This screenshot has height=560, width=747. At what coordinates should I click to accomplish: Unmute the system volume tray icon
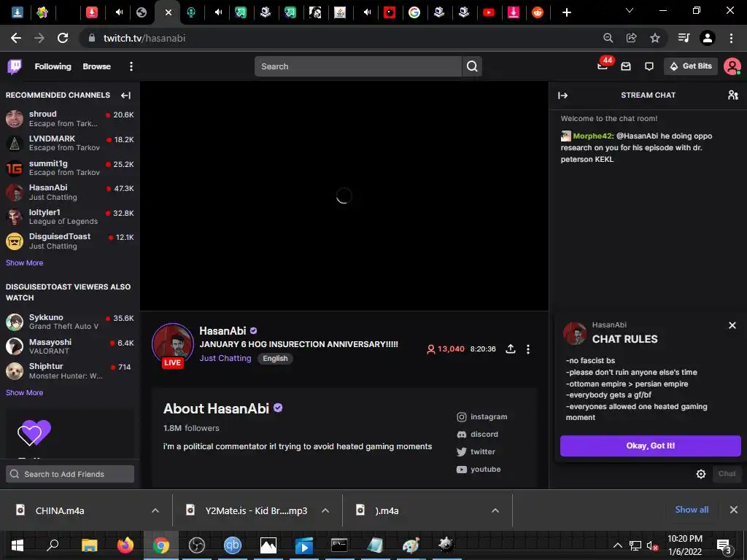coord(652,545)
